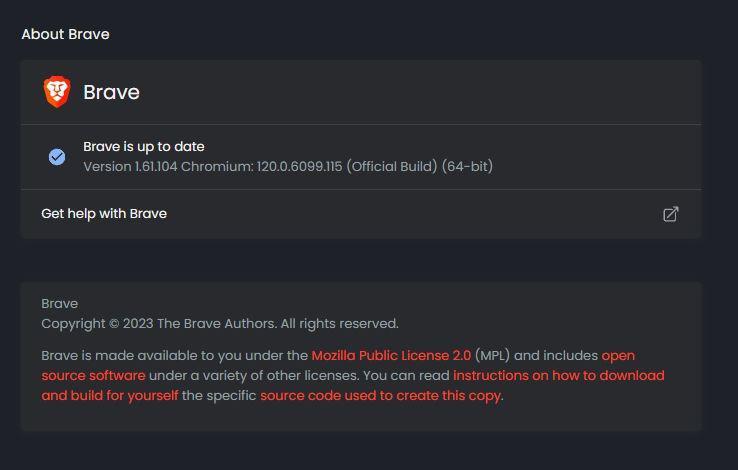Follow the open source software link
Screen dimensions: 738x470
point(338,366)
